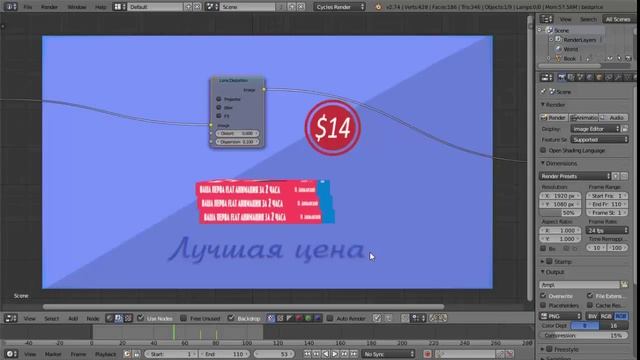The image size is (640, 360).
Task: Toggle Overwrite output checkbox
Action: (543, 296)
